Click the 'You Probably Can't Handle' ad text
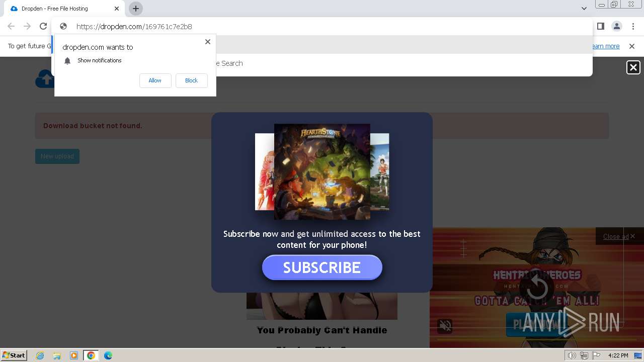The image size is (644, 362). 322,330
